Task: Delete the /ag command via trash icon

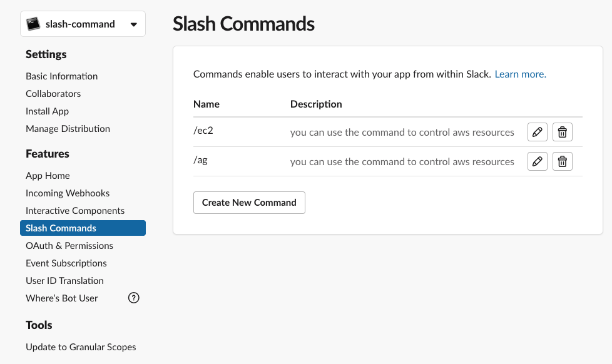Action: coord(563,161)
